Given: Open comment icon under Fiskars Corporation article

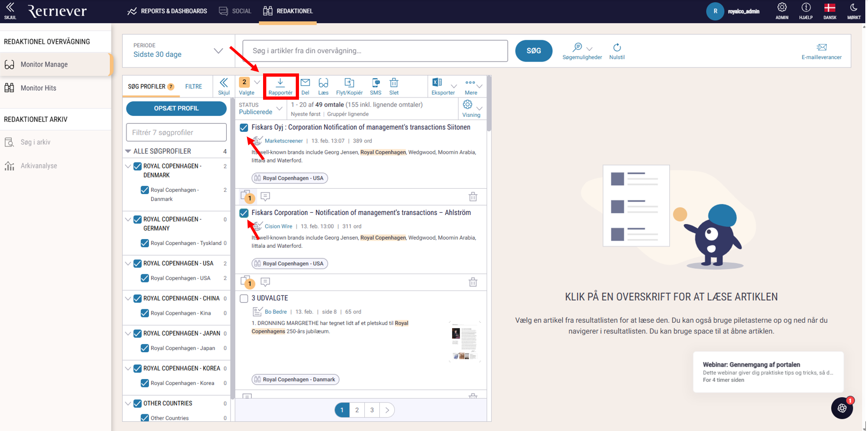Looking at the screenshot, I should (x=265, y=282).
